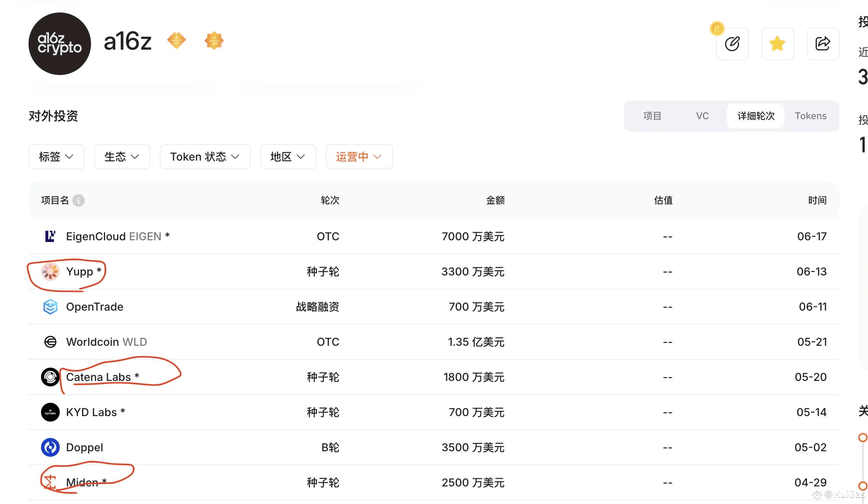Open the 标签 filter dropdown
868x504 pixels.
(x=57, y=157)
